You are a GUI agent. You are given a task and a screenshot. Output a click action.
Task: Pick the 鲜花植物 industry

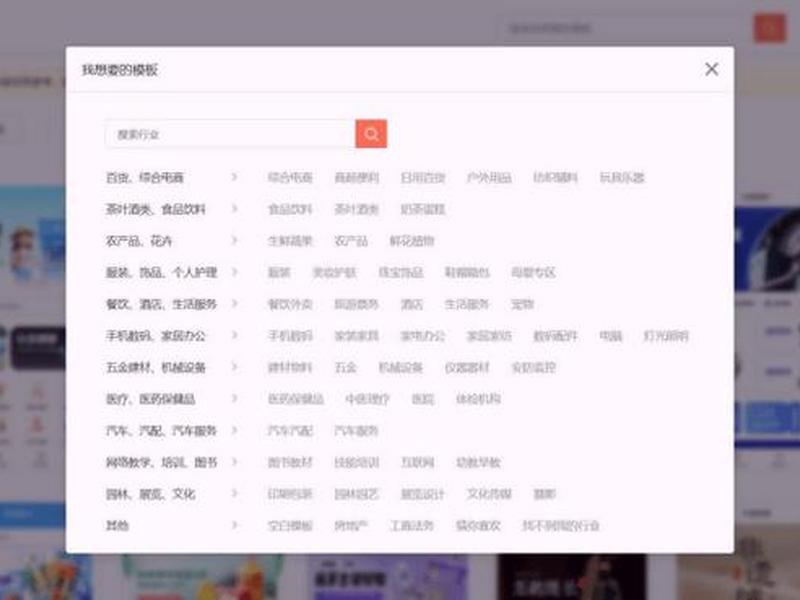(x=412, y=241)
